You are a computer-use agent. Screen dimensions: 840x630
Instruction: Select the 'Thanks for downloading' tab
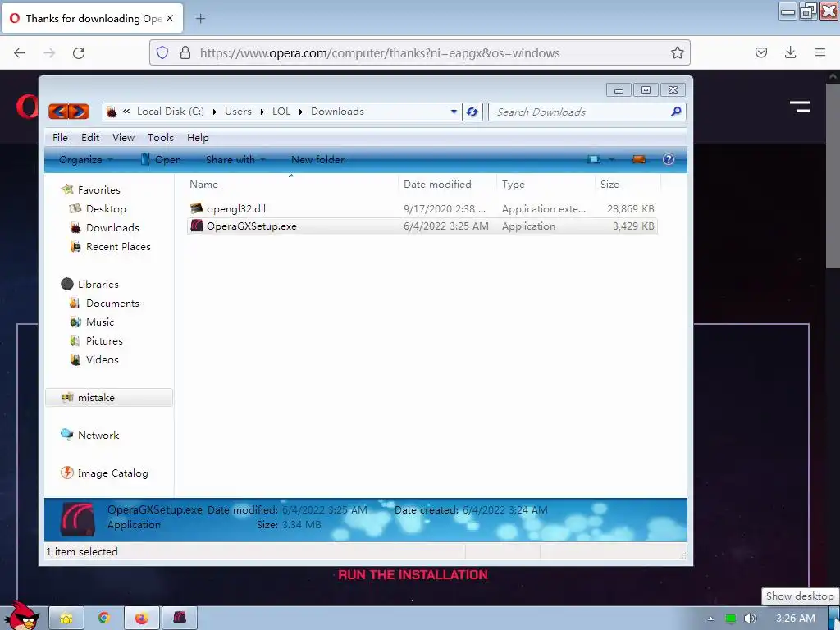click(92, 18)
